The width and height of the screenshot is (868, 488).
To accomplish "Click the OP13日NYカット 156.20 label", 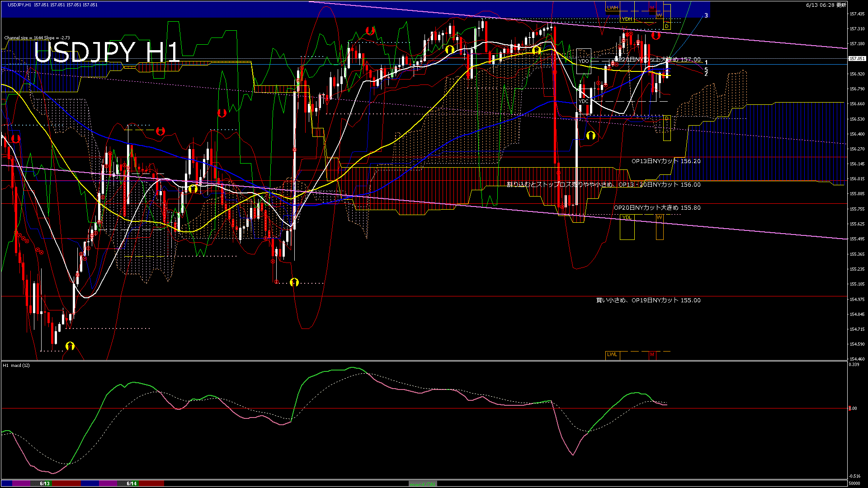I will [x=665, y=161].
